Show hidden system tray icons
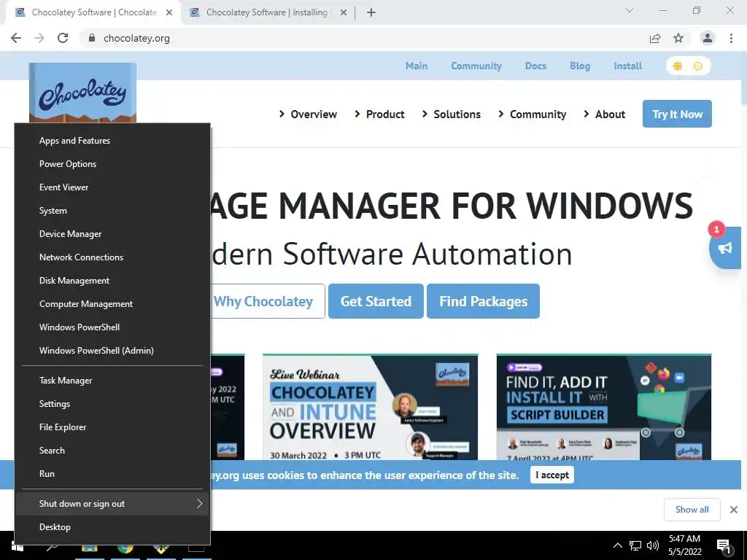 pos(617,545)
